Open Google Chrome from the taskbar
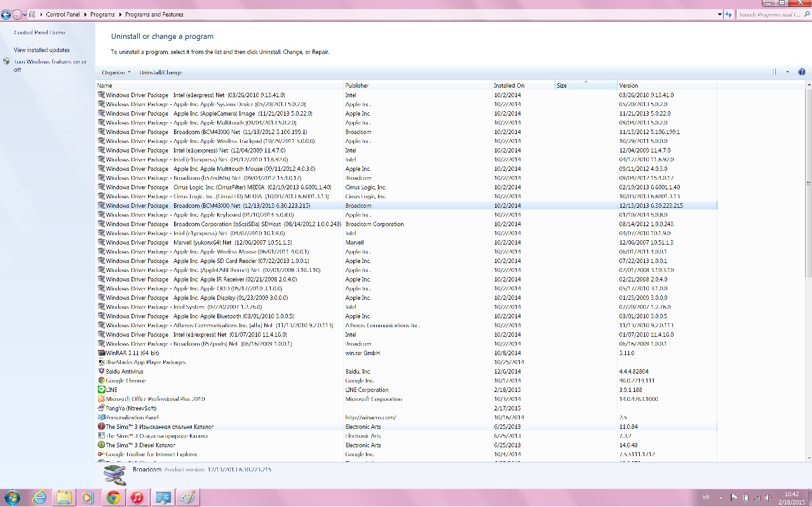The height and width of the screenshot is (507, 812). 113,497
